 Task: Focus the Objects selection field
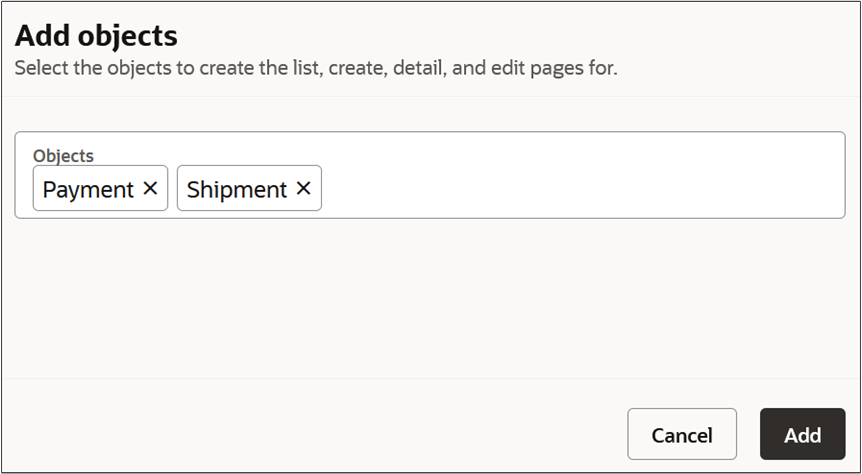[x=580, y=188]
